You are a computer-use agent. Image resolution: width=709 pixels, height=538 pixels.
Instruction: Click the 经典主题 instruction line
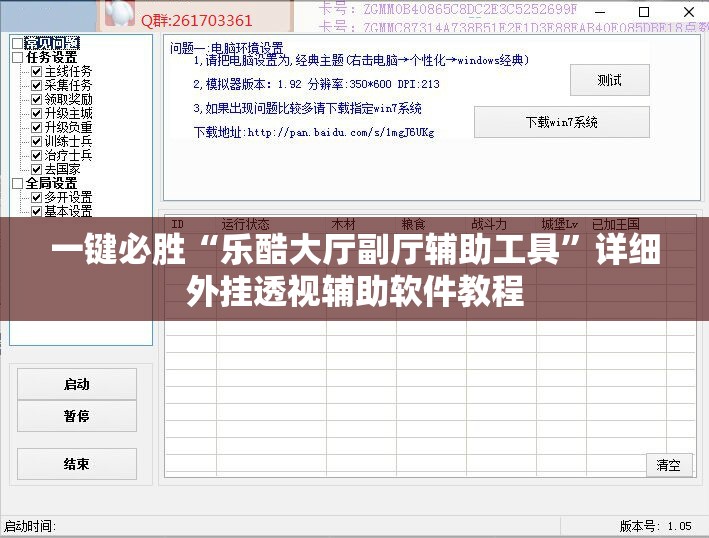click(x=361, y=60)
